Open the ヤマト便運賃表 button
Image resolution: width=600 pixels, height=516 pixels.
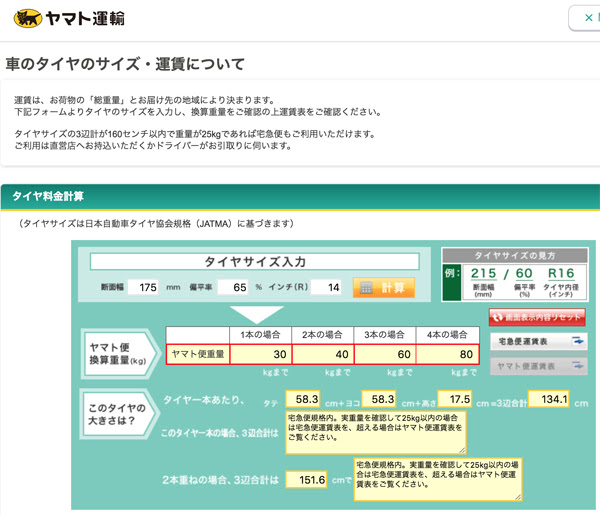[x=539, y=366]
